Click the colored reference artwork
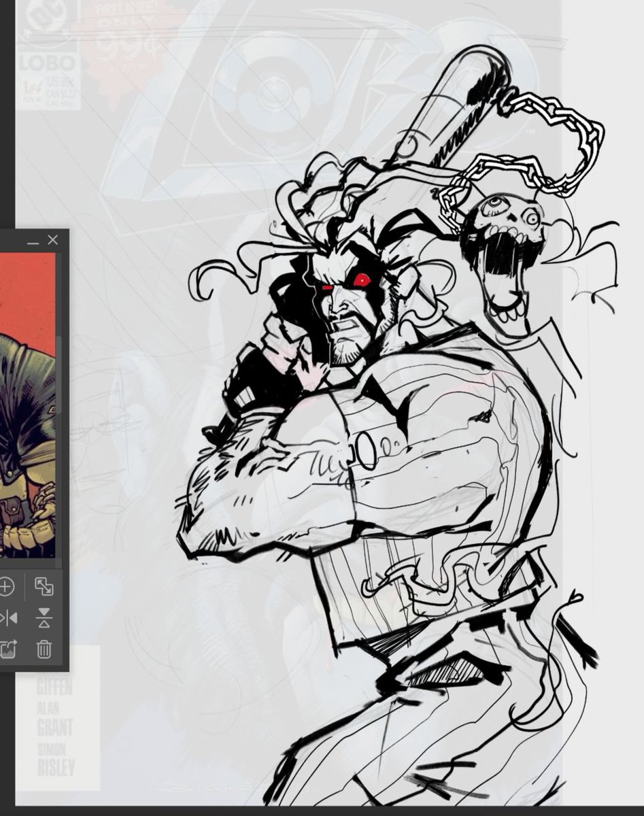Screen dimensions: 644x816 coord(27,405)
